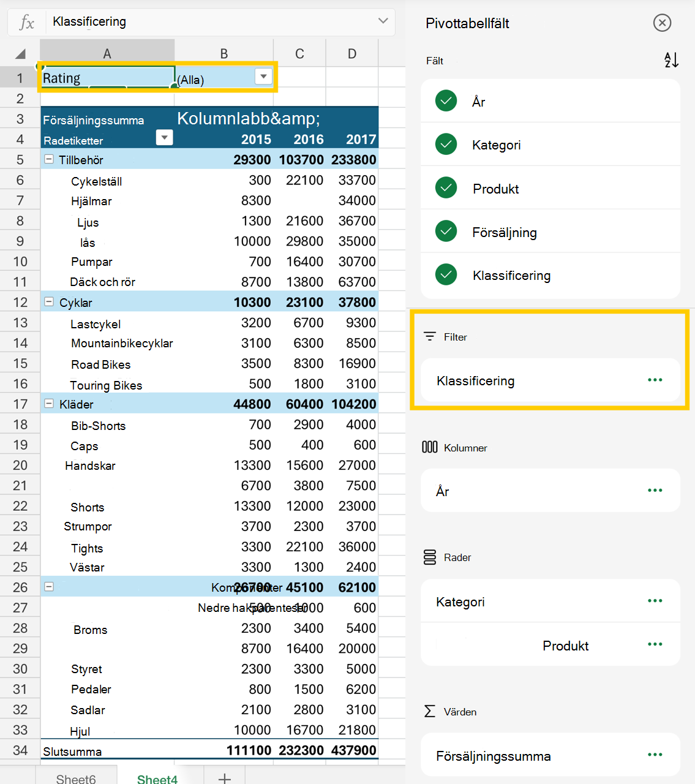This screenshot has height=784, width=695.
Task: Select the Pedaler row label
Action: [x=91, y=689]
